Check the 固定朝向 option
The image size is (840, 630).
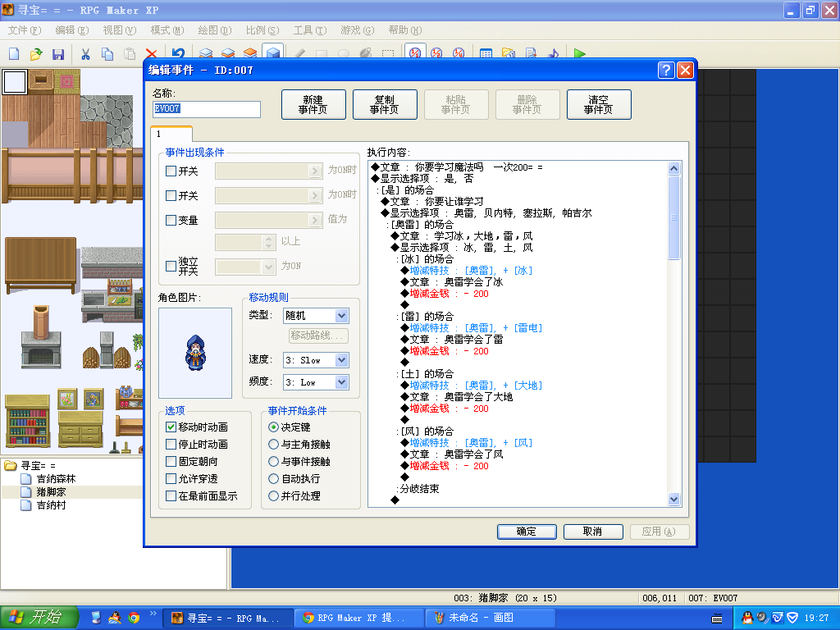[x=171, y=461]
